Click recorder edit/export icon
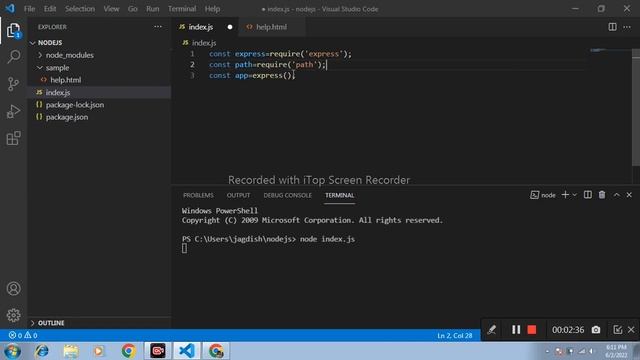The width and height of the screenshot is (640, 360). point(618,329)
